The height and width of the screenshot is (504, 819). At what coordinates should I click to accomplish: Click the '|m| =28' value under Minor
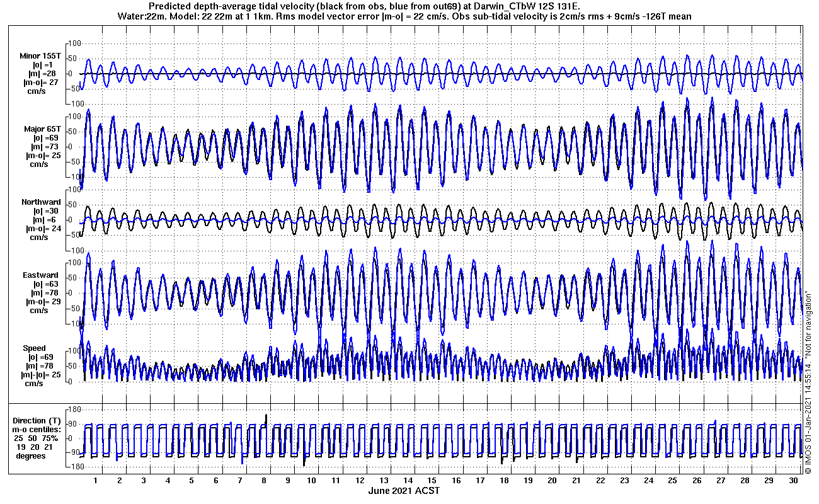pos(42,74)
